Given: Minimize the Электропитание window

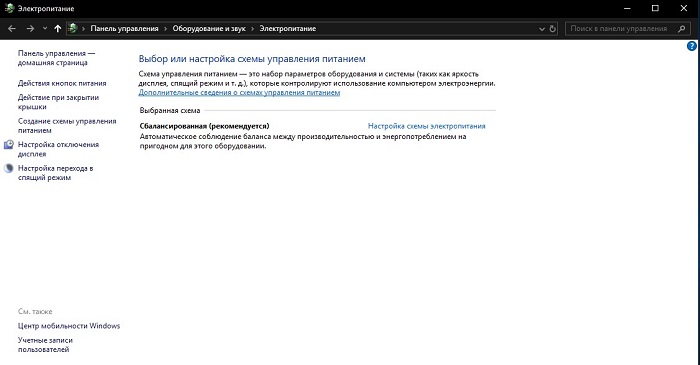Looking at the screenshot, I should [x=627, y=8].
